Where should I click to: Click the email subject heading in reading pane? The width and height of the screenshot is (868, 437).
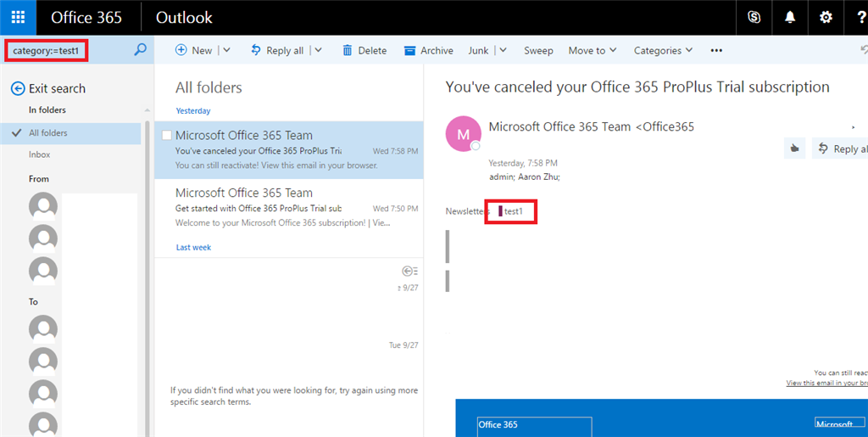(637, 87)
